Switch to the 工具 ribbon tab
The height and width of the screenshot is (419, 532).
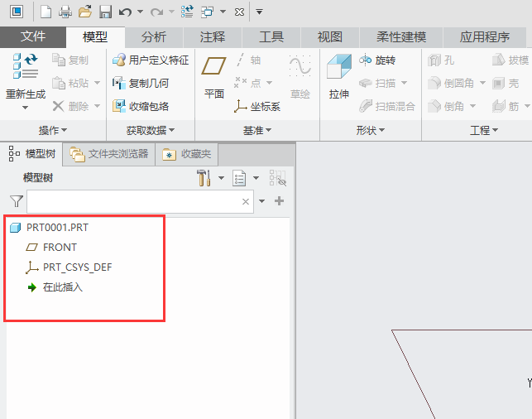coord(271,37)
